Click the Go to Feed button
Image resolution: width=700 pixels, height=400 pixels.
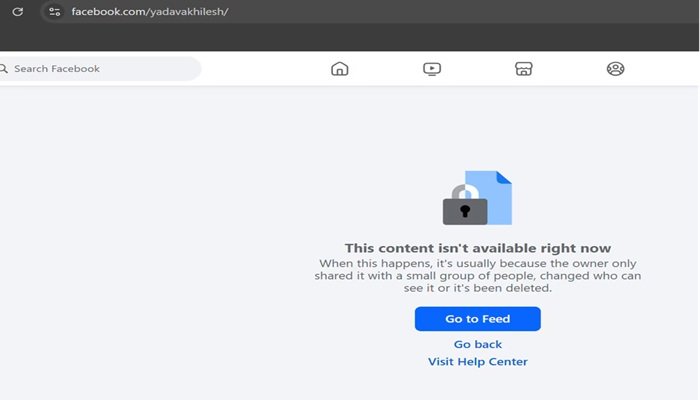[x=478, y=319]
